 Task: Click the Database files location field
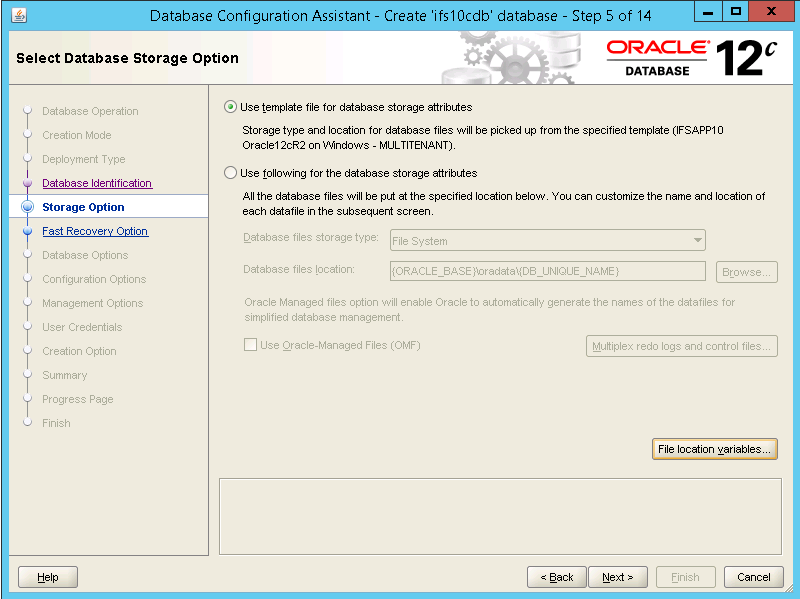point(547,272)
